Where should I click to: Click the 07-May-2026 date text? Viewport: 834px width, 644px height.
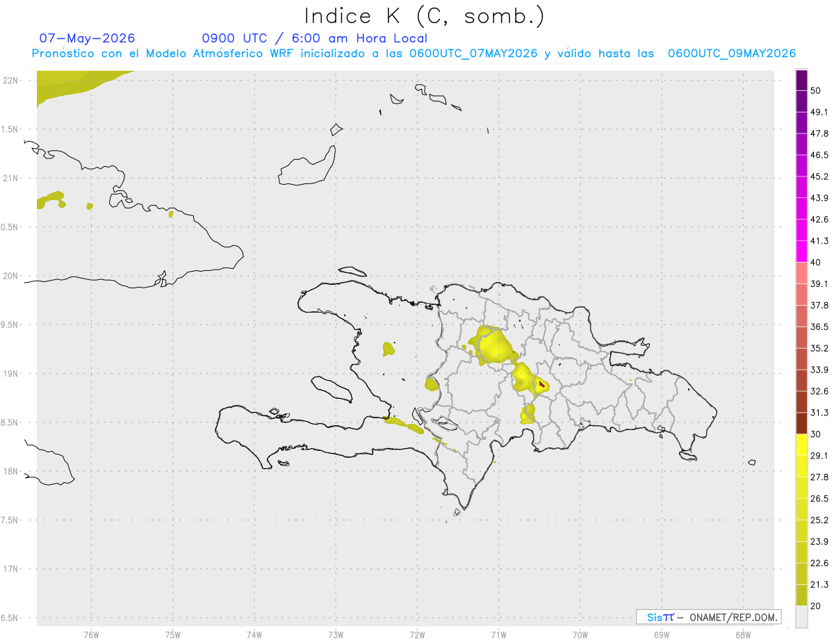87,38
